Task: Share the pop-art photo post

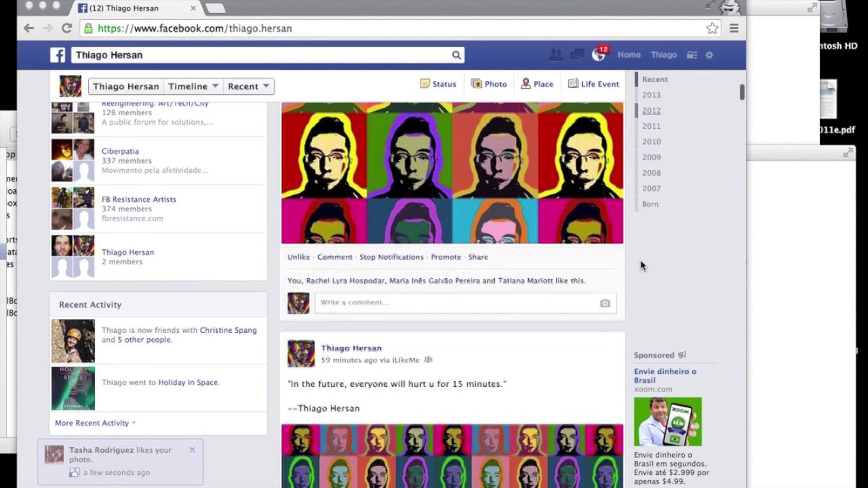Action: coord(478,257)
